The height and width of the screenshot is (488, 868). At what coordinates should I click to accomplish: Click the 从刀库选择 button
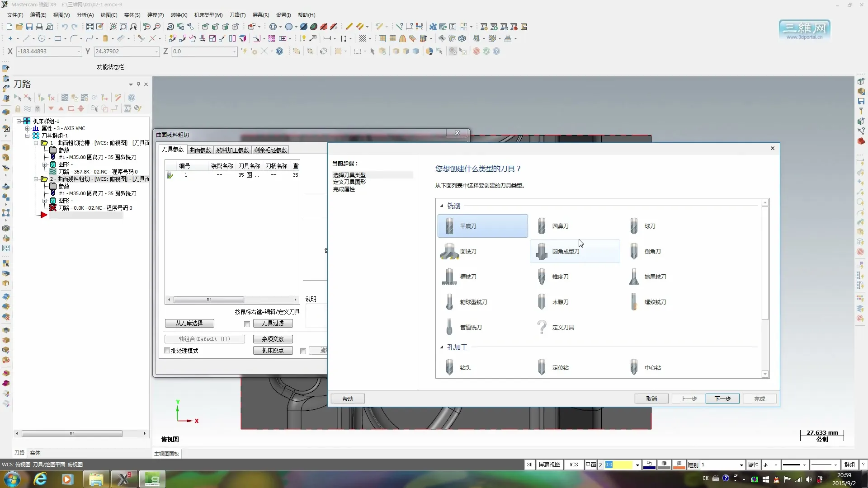(x=189, y=324)
